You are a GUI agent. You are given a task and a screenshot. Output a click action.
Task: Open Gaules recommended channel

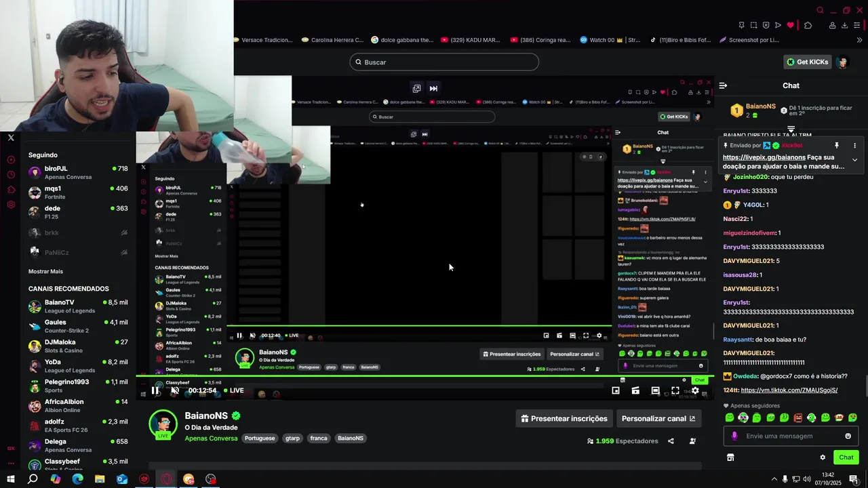(x=78, y=326)
